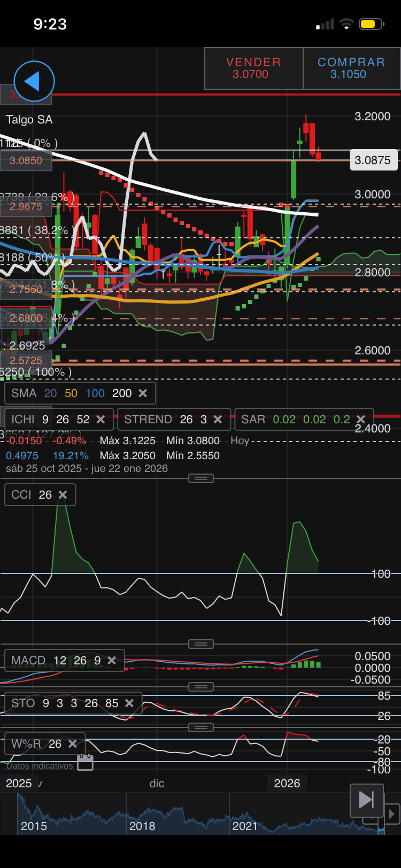The image size is (401, 868).
Task: Jump to latest data with skip-forward icon
Action: pos(367,800)
